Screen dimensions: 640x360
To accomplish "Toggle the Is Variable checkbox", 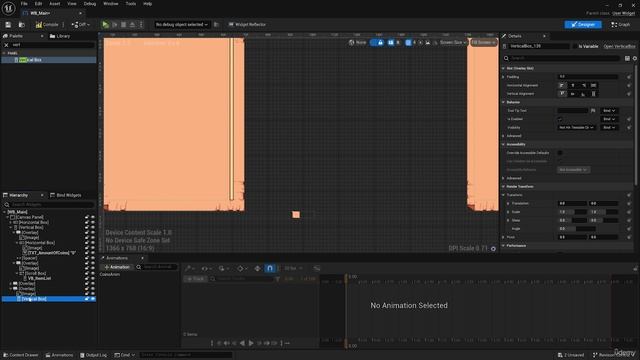I will [575, 47].
